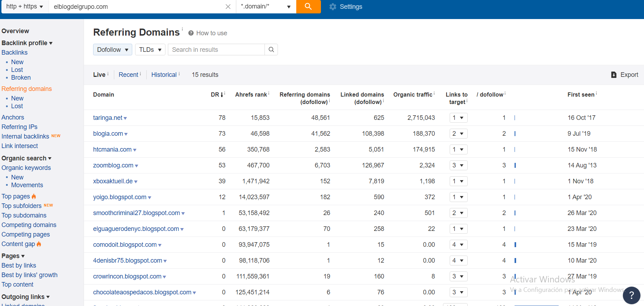Image resolution: width=644 pixels, height=306 pixels.
Task: Click info icon beside Organic traffic header
Action: 434,93
